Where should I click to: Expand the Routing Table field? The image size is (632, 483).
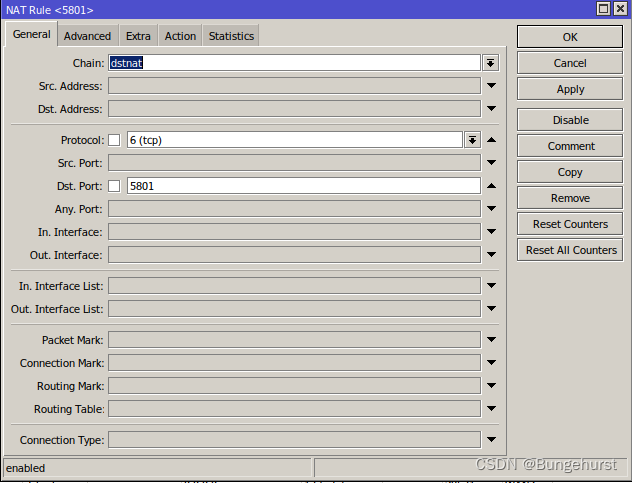click(x=491, y=408)
